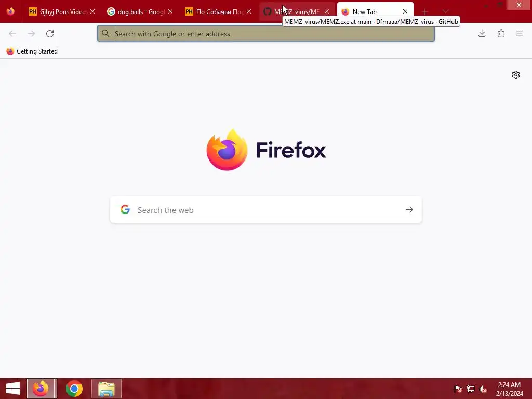Expand the list all tabs dropdown
532x399 pixels.
[445, 12]
